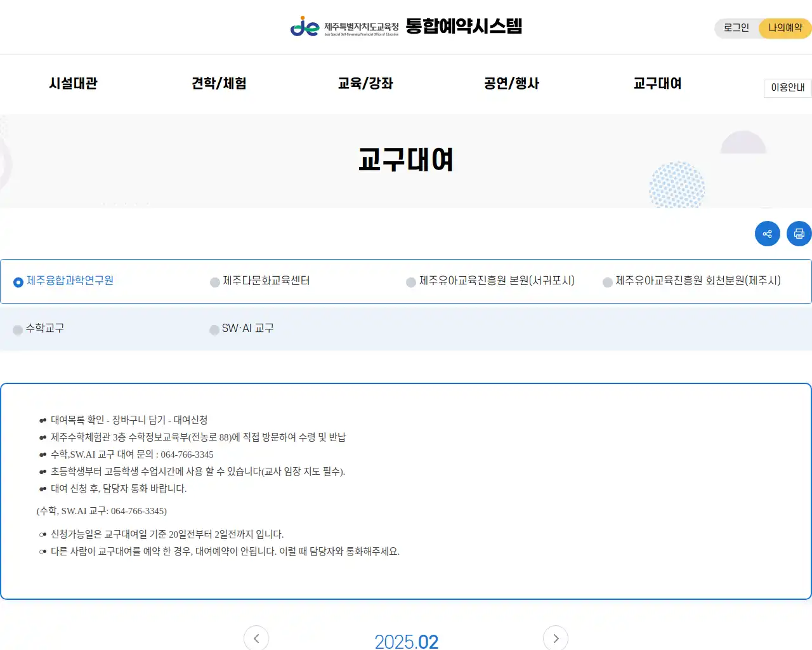Click the print icon button
The image size is (812, 650).
[x=799, y=234]
